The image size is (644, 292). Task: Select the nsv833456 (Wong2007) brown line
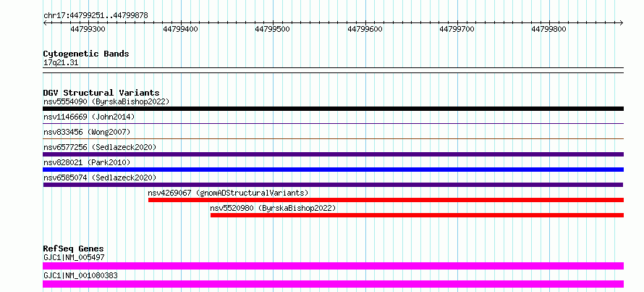[x=333, y=138]
